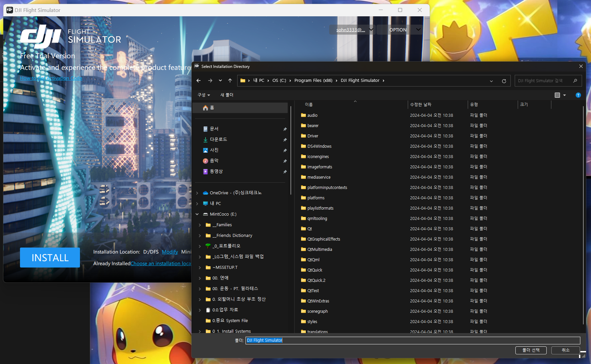This screenshot has height=364, width=591.
Task: Select the styles folder
Action: (x=312, y=321)
